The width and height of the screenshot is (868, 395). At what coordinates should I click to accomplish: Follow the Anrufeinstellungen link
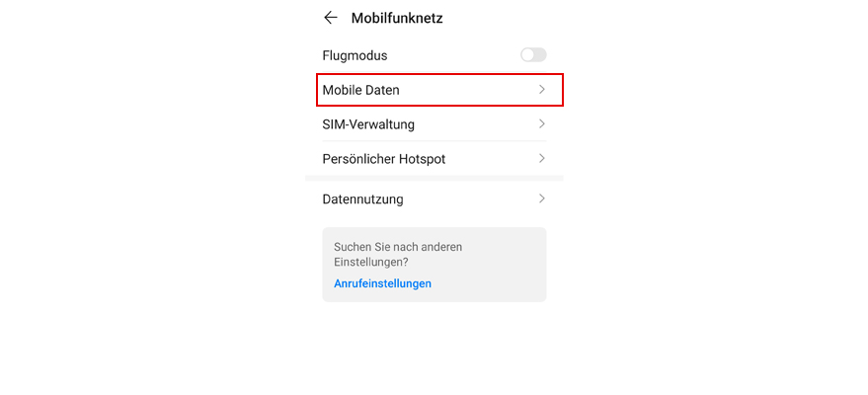pyautogui.click(x=382, y=283)
